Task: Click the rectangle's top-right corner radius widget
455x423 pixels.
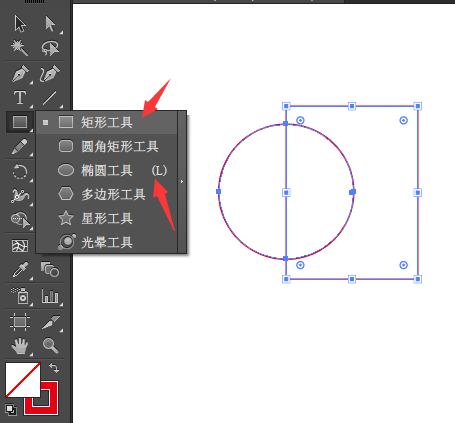Action: (403, 120)
